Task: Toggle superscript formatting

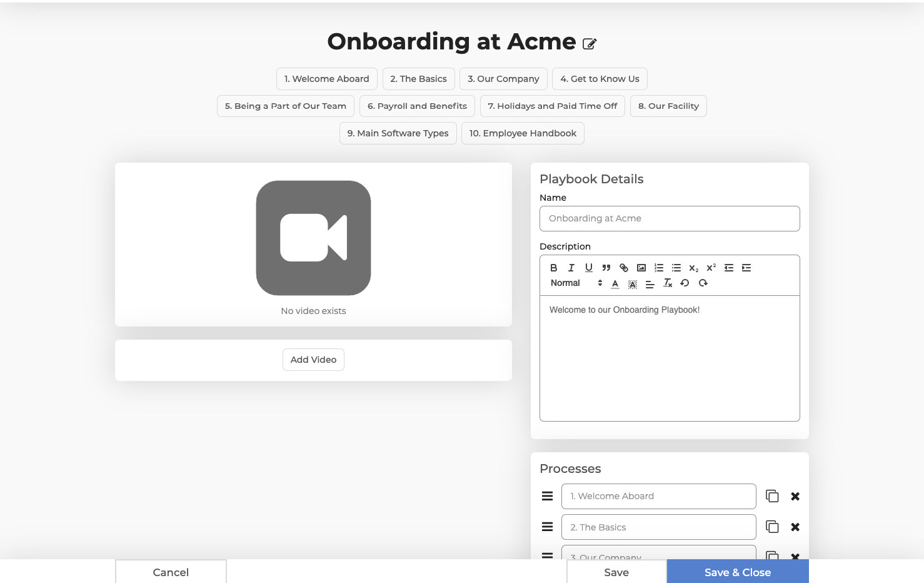Action: pyautogui.click(x=711, y=268)
